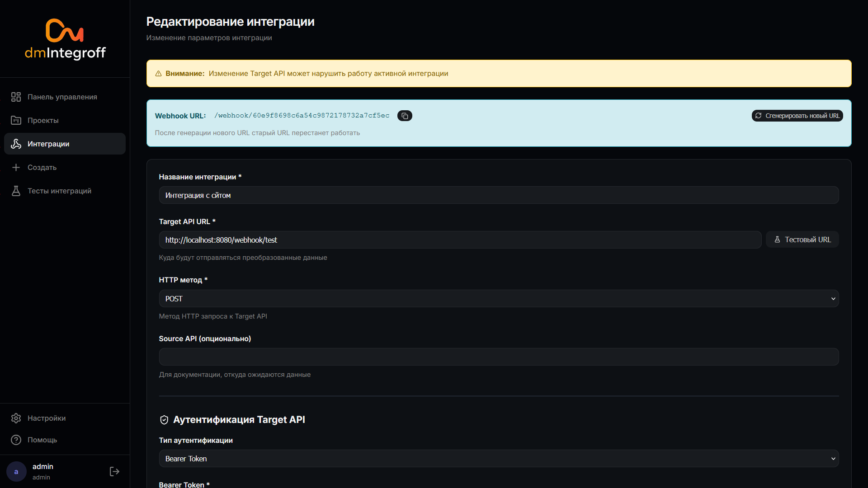Screen dimensions: 868x488
Task: Copy the webhook URL to the clipboard
Action: [x=405, y=116]
